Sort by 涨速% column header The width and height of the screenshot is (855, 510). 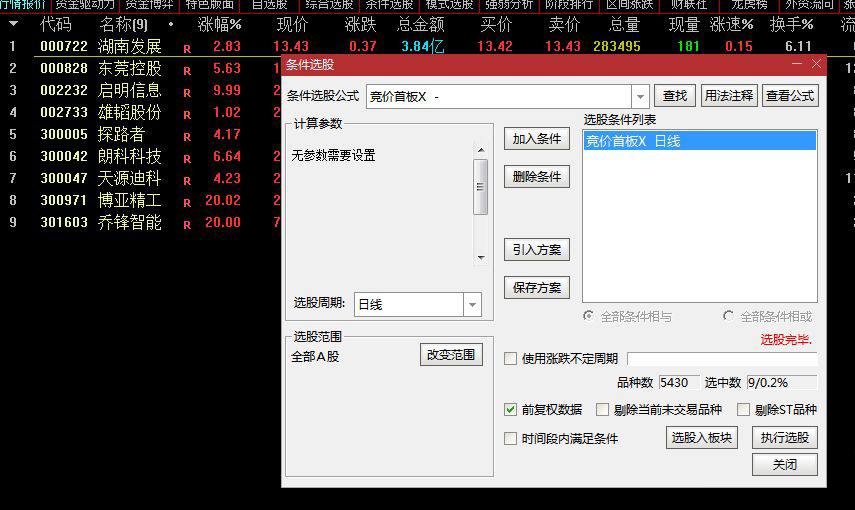(731, 25)
